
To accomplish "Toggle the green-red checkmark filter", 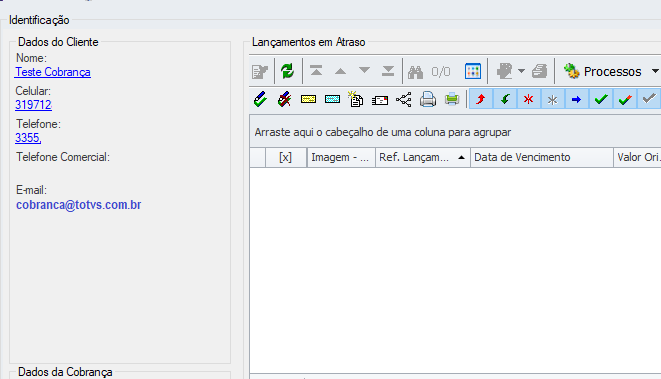I will click(x=625, y=99).
